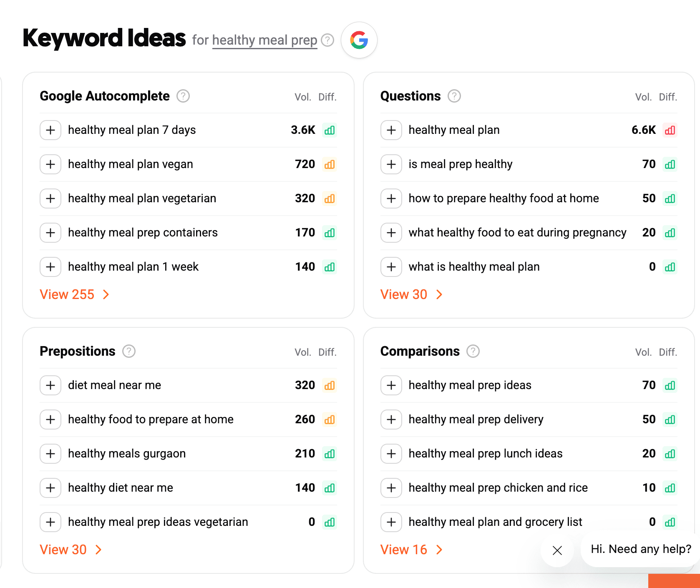Open the Questions help icon
The height and width of the screenshot is (588, 700).
454,96
